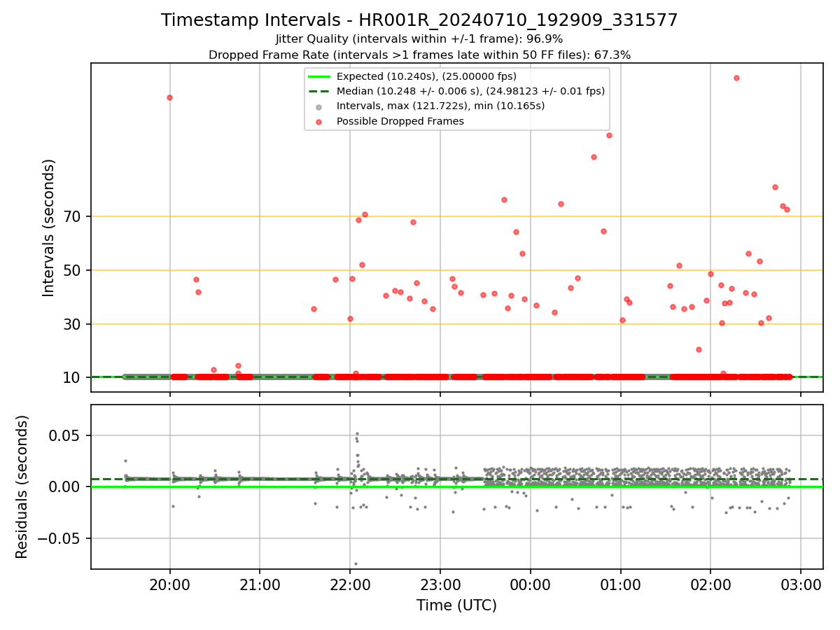The height and width of the screenshot is (630, 840).
Task: Click the dashed dark green line sample in the legend
Action: pyautogui.click(x=319, y=92)
